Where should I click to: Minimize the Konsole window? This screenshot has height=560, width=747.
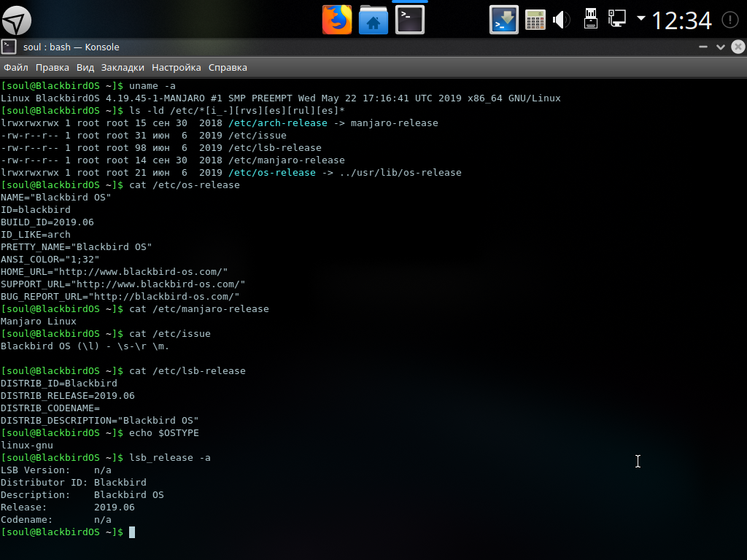pyautogui.click(x=703, y=47)
